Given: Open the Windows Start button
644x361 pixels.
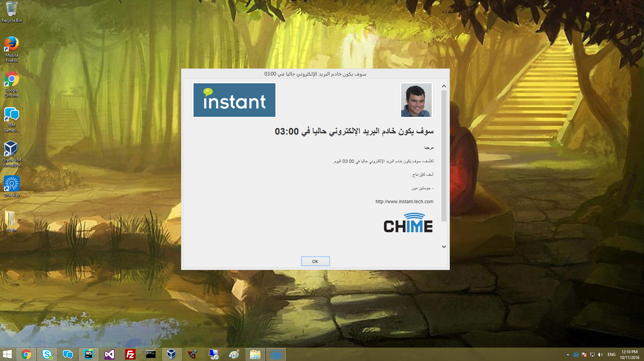Looking at the screenshot, I should pyautogui.click(x=7, y=354).
